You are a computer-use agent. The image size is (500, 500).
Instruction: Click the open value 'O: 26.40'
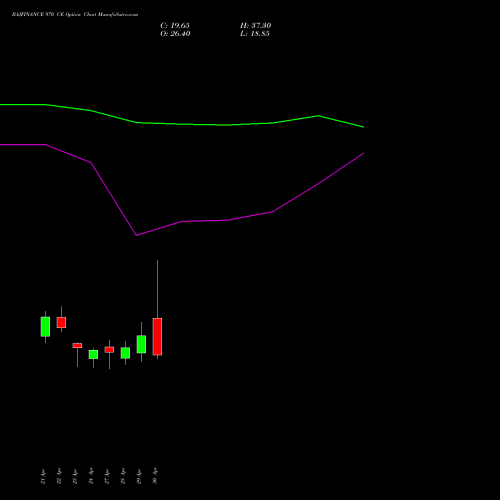coord(175,34)
